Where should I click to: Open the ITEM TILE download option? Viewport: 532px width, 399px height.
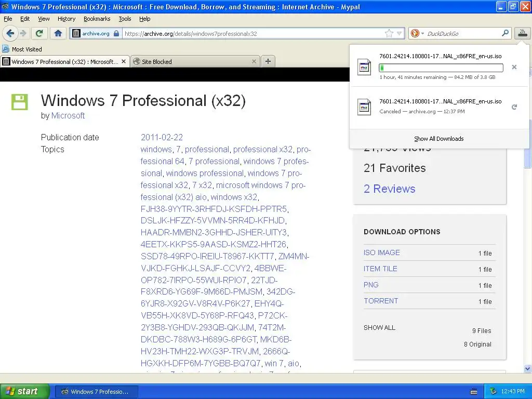point(380,269)
